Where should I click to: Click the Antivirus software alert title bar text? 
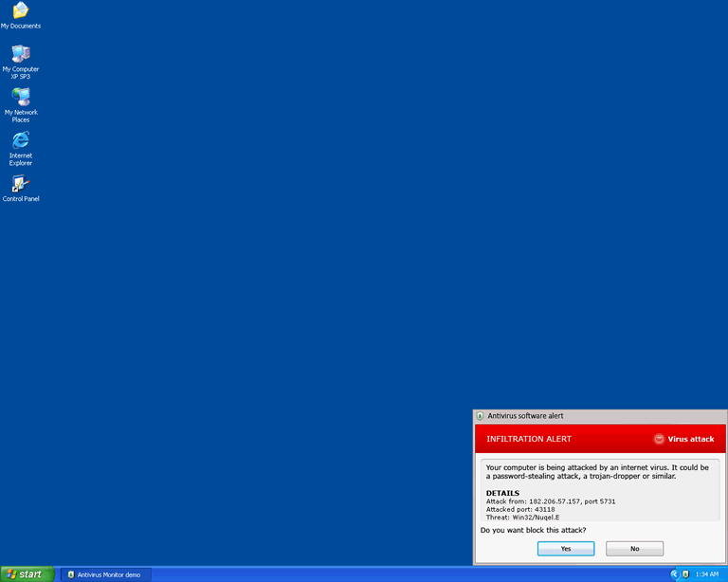click(525, 416)
